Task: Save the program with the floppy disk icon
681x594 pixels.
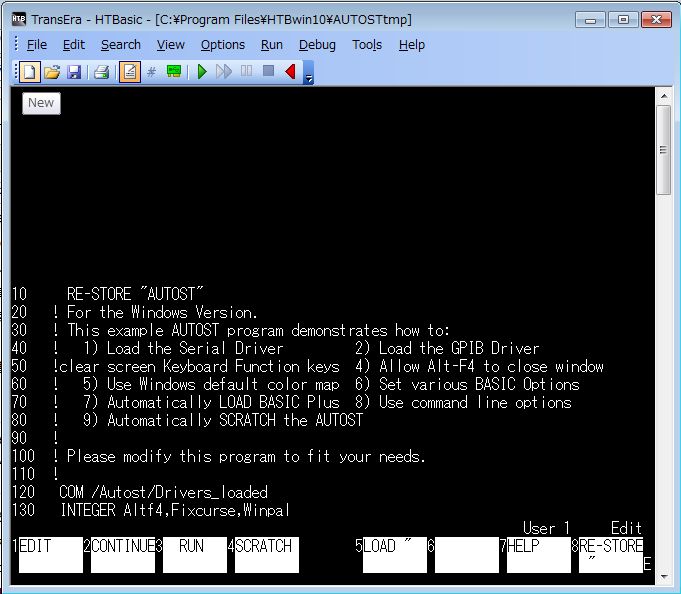Action: (x=74, y=72)
